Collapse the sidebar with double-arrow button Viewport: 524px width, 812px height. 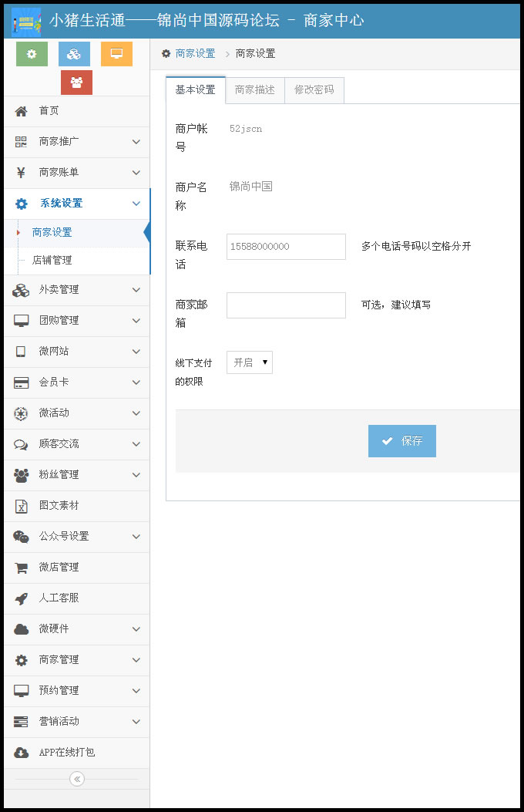[x=77, y=779]
